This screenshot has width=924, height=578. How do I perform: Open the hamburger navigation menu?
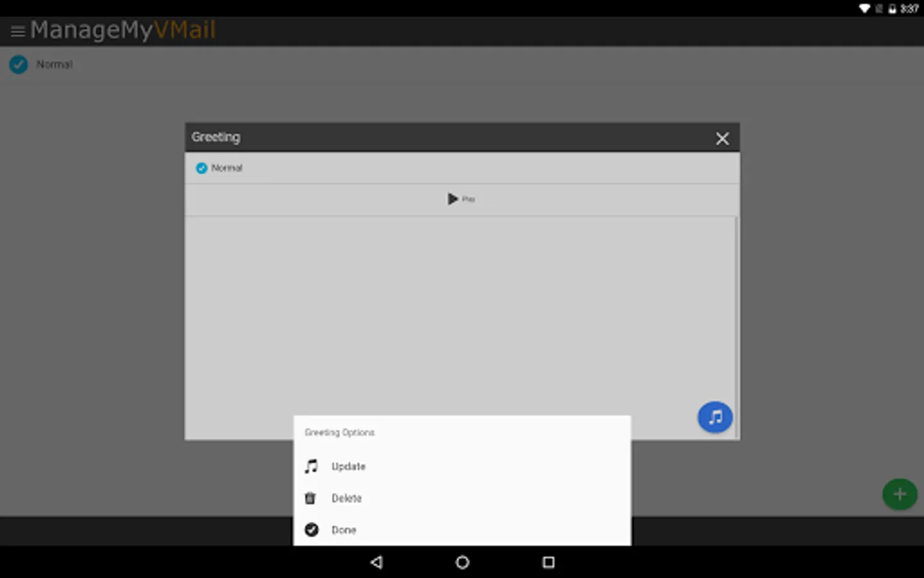point(18,31)
